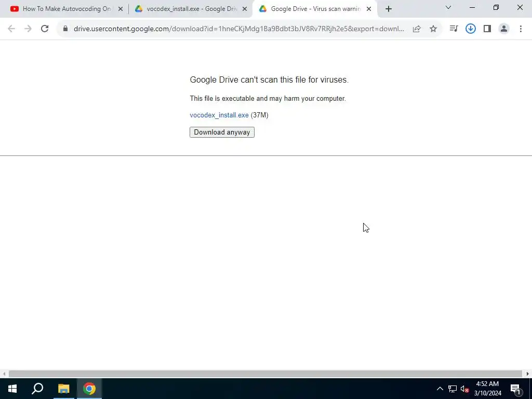Click the scrollbar left arrow
Viewport: 532px width, 399px height.
[4, 374]
